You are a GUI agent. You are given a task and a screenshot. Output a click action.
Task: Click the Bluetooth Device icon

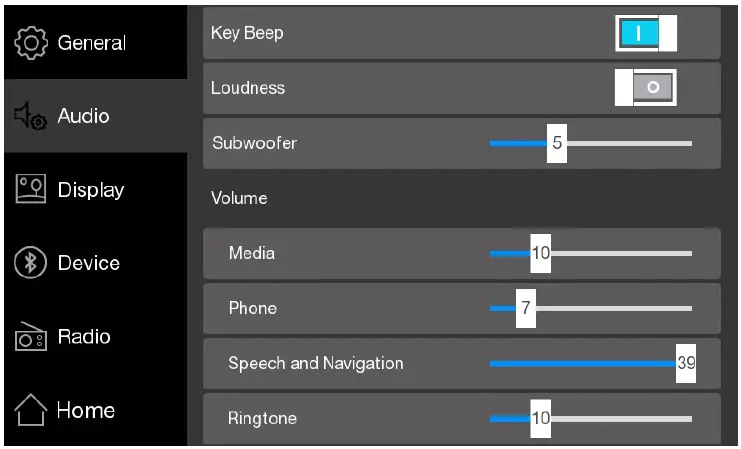tap(31, 263)
